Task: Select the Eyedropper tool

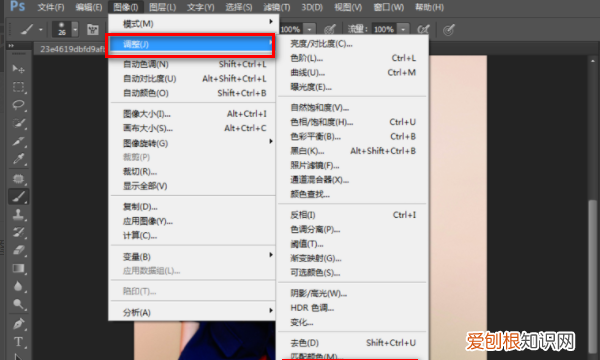Action: click(18, 159)
